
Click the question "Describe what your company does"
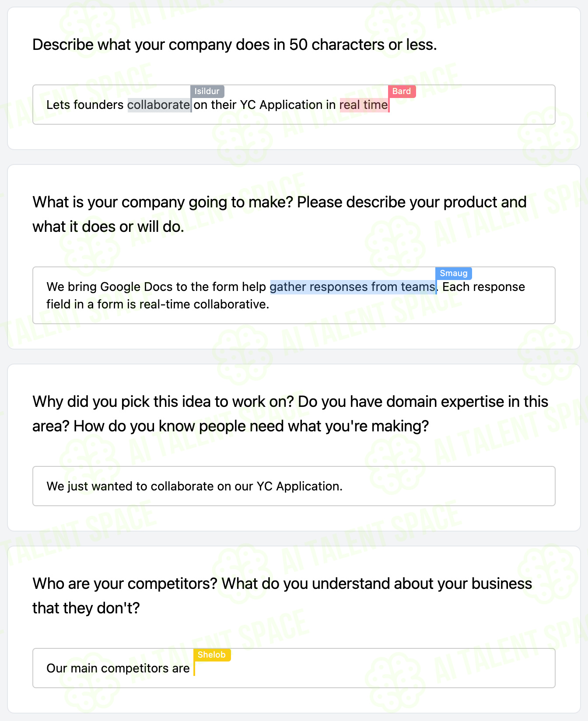point(234,45)
